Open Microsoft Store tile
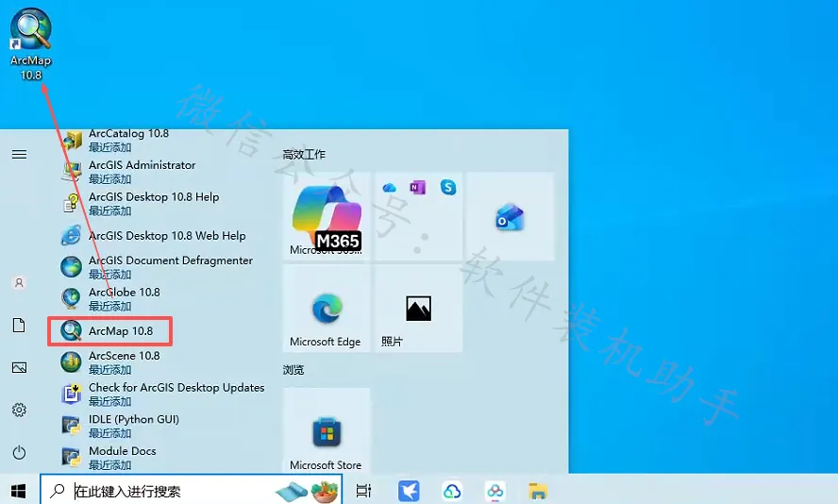838x504 pixels. pyautogui.click(x=327, y=430)
